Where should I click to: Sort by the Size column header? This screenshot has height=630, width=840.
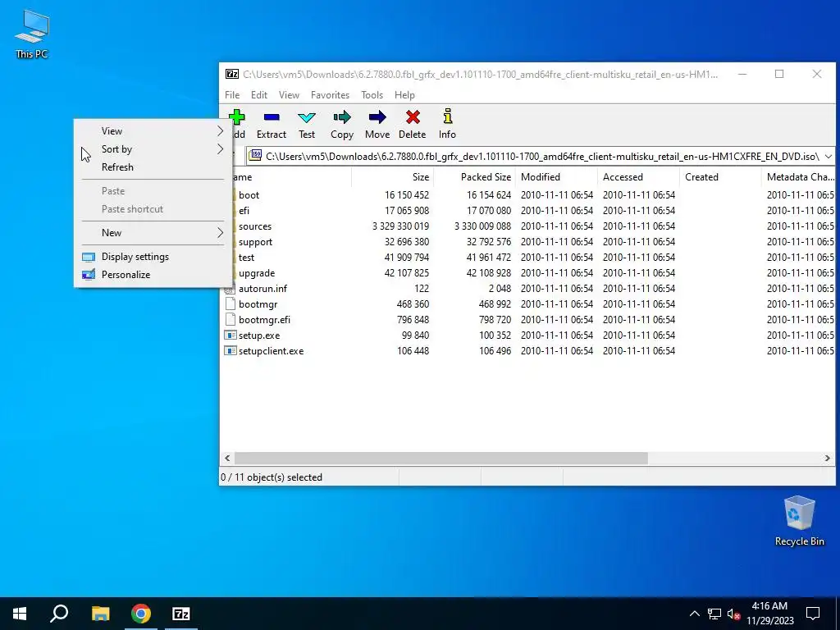[x=392, y=177]
